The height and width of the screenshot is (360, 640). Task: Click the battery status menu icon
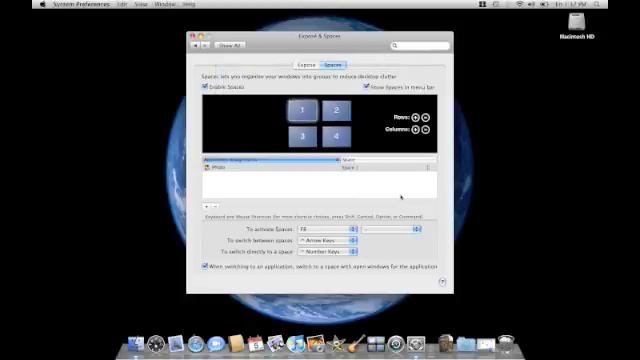(x=544, y=4)
